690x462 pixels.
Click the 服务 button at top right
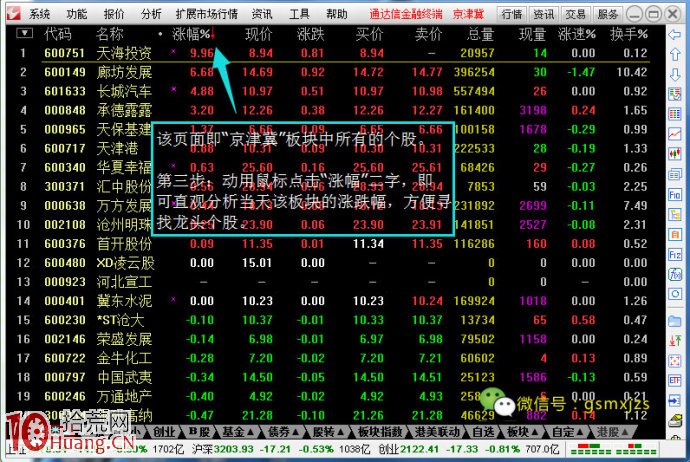pyautogui.click(x=607, y=14)
